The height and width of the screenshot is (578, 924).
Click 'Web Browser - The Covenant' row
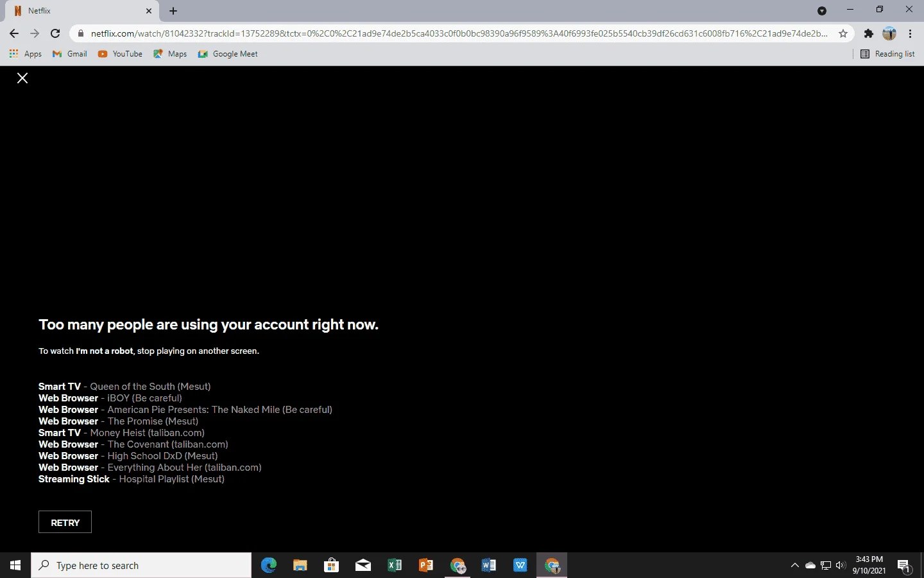[133, 444]
